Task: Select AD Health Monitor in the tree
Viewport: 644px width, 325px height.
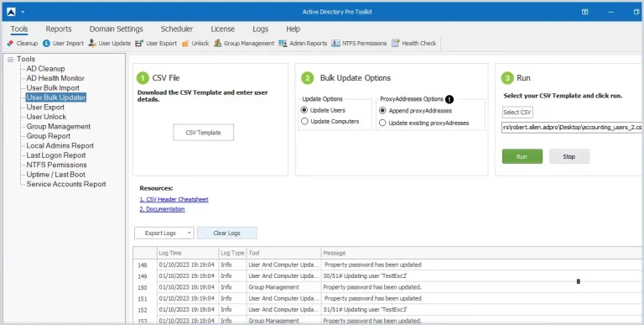Action: tap(55, 78)
